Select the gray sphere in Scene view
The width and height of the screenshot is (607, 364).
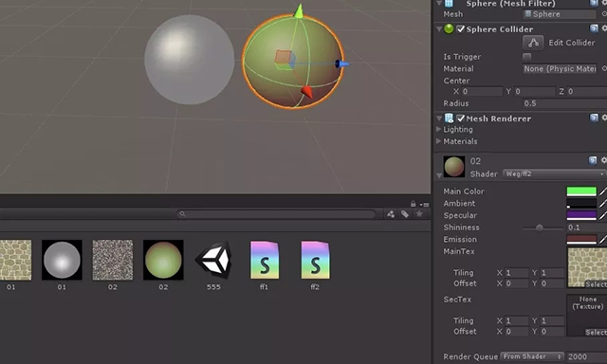(x=190, y=60)
